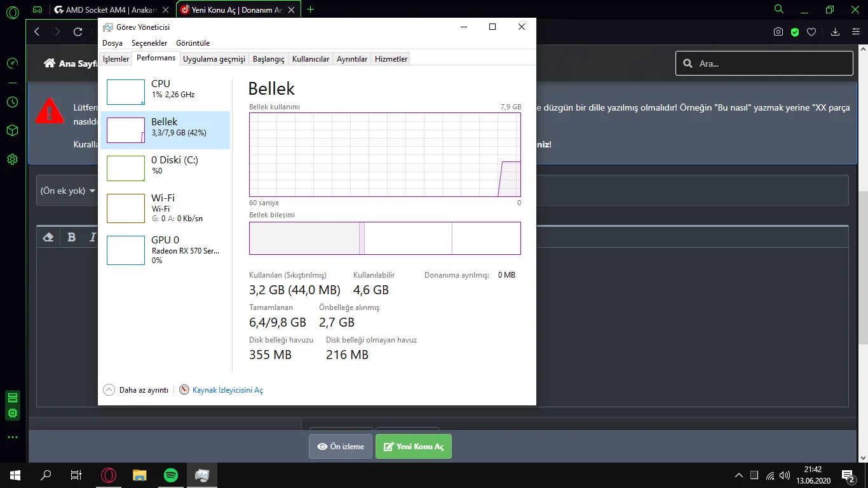Image resolution: width=868 pixels, height=488 pixels.
Task: Open Task View on the taskbar
Action: (76, 475)
